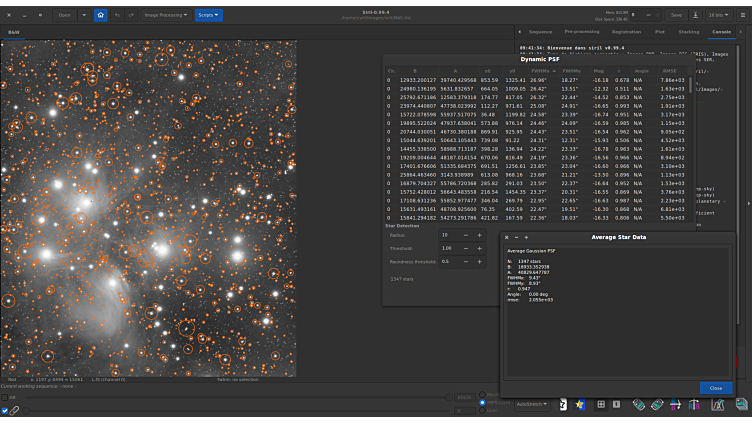Select the User radio button
The image size is (752, 423).
point(482,410)
